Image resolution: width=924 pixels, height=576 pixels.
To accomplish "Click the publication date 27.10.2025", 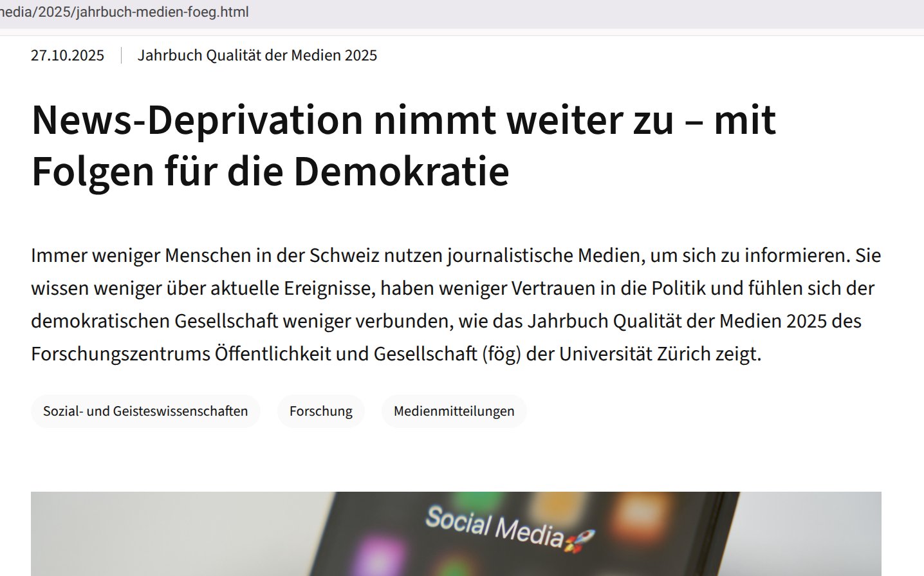I will pos(68,55).
